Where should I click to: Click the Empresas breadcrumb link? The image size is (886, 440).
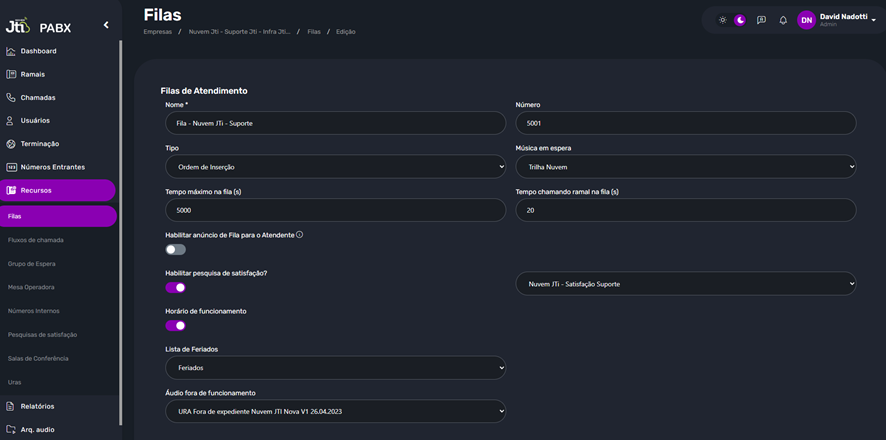157,32
